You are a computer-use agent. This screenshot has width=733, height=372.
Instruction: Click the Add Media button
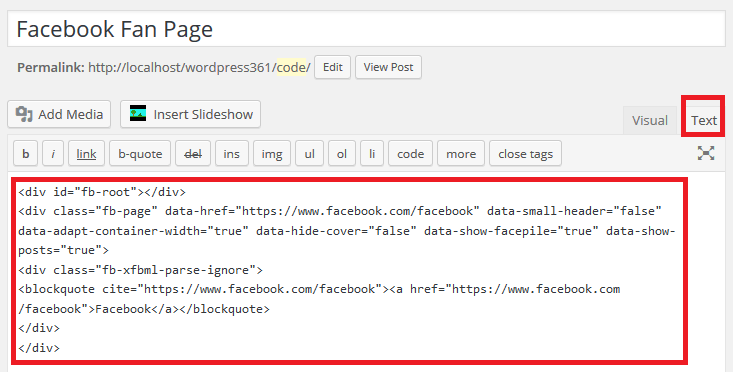click(x=59, y=114)
